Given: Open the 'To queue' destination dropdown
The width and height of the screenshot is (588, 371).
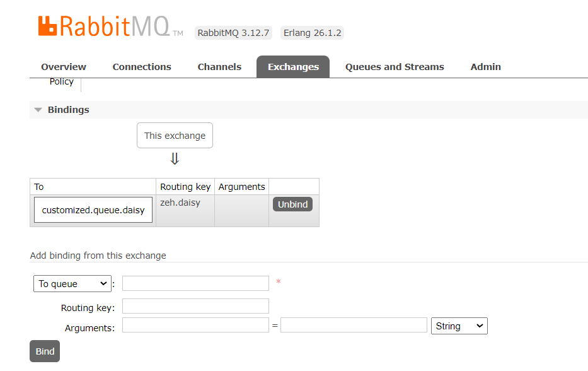Looking at the screenshot, I should pos(72,284).
